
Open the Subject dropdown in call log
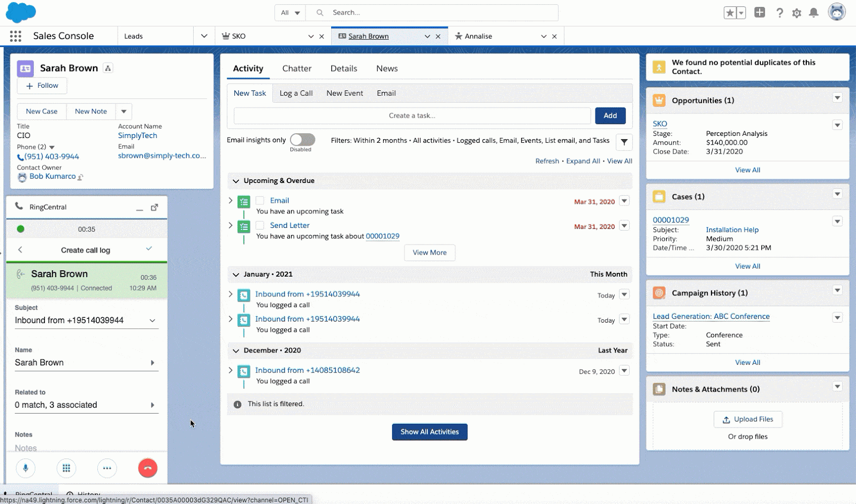point(152,320)
